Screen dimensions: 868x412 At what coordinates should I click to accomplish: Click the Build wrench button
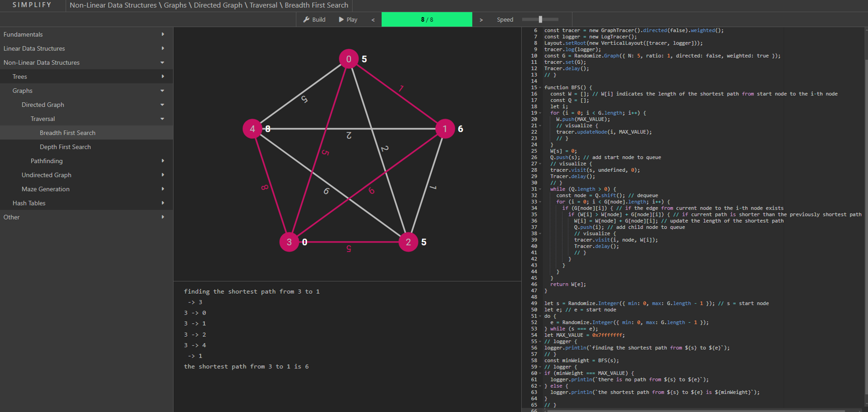coord(314,20)
